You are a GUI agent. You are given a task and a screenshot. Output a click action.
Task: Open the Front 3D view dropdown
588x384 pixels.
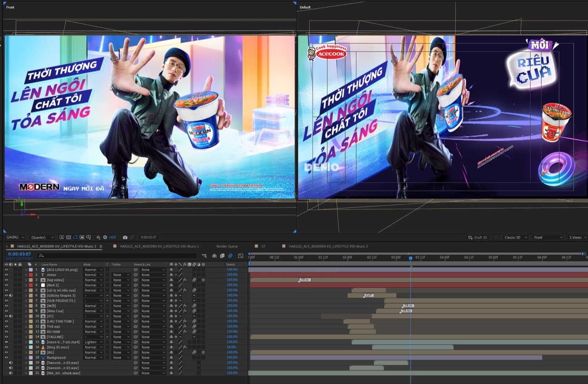[548, 238]
